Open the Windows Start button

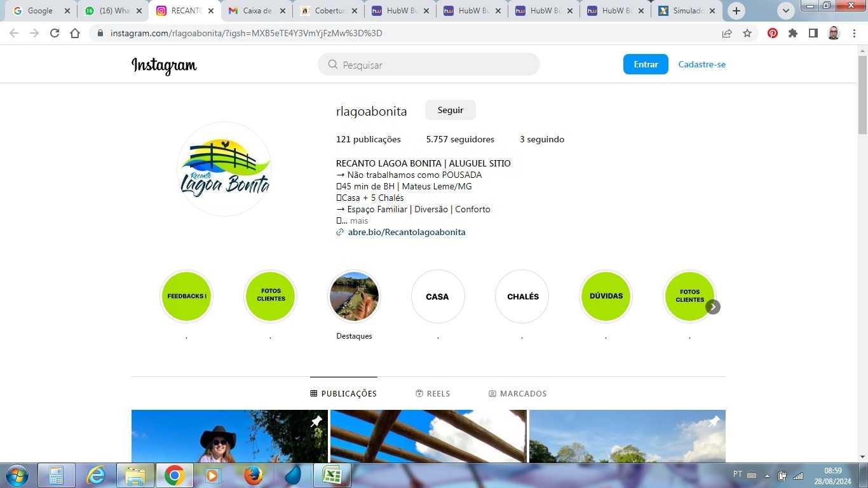coord(16,475)
